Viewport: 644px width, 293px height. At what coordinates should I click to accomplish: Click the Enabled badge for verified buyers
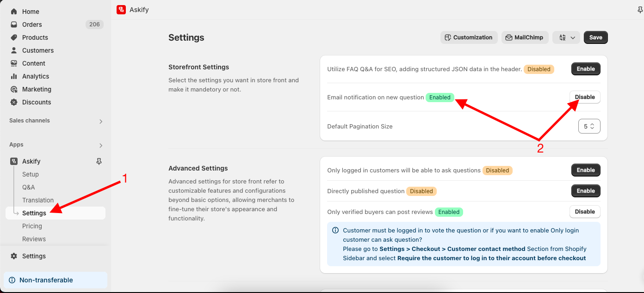coord(449,212)
